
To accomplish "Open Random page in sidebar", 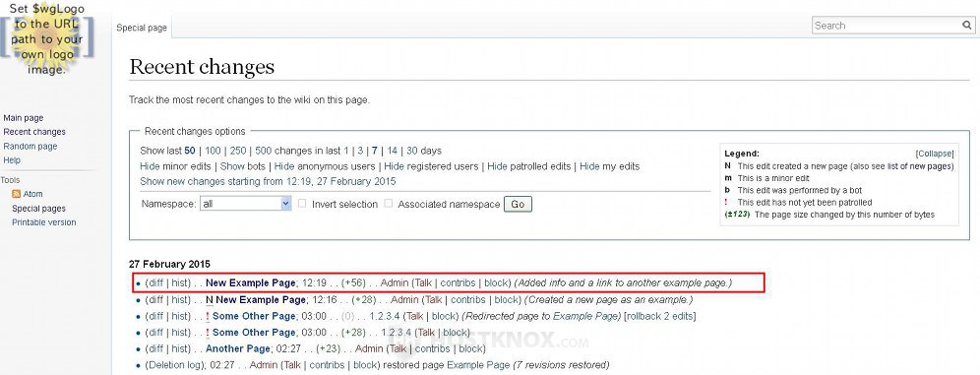I will (30, 147).
